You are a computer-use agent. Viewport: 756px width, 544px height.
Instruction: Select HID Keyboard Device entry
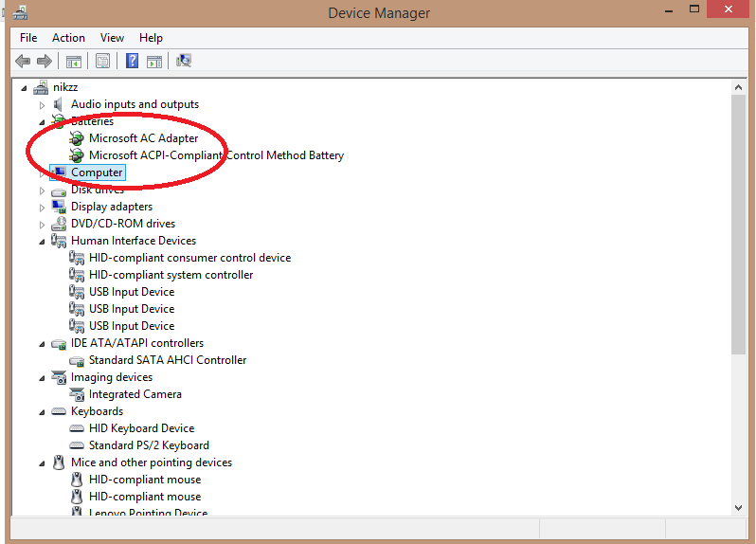(x=142, y=428)
